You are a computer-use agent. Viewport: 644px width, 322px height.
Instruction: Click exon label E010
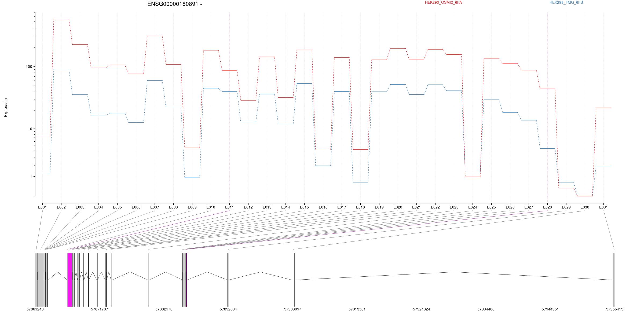211,207
